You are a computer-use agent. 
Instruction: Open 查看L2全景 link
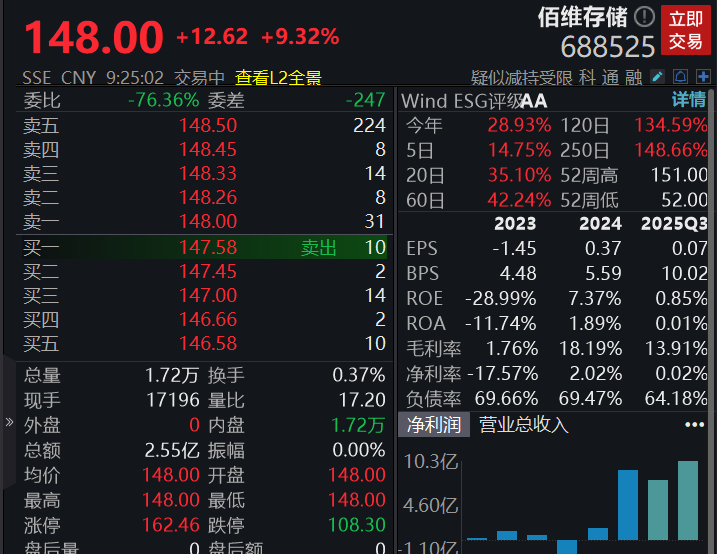coord(278,78)
